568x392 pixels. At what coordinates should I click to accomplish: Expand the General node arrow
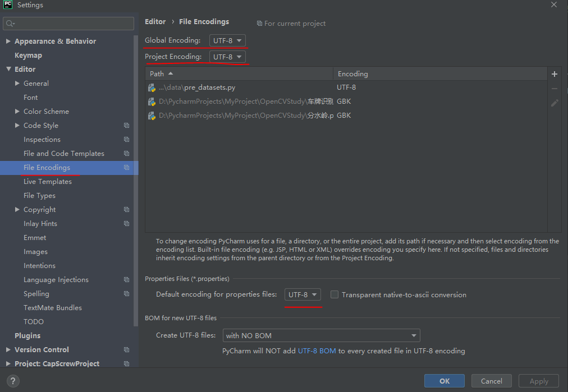tap(17, 83)
